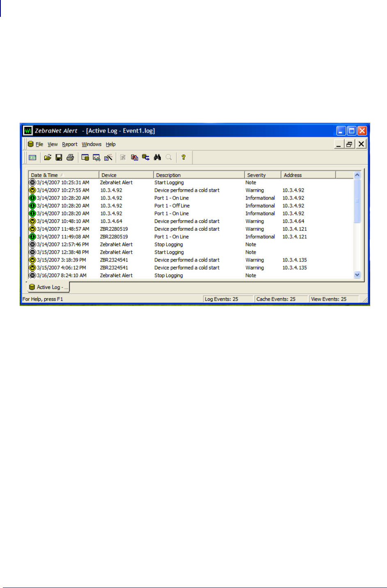Sort by the Device column header
Image resolution: width=387 pixels, height=588 pixels.
coord(126,175)
